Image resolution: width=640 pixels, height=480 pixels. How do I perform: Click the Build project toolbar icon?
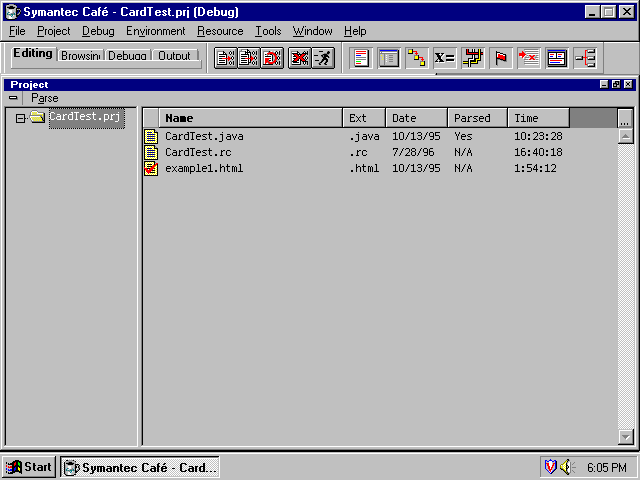[249, 58]
